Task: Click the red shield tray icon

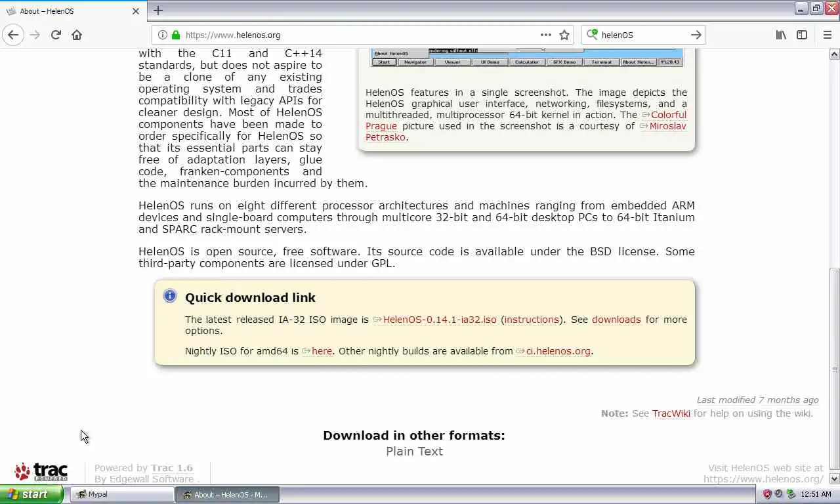Action: click(x=767, y=494)
